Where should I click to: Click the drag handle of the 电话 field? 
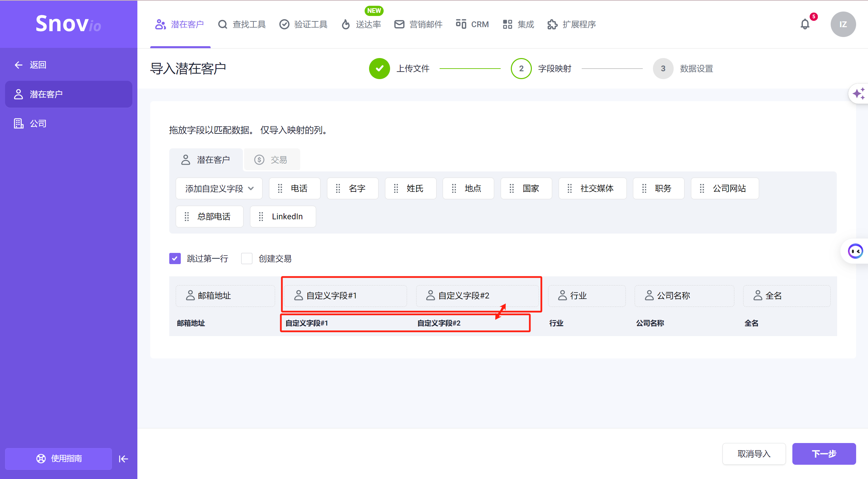tap(280, 188)
